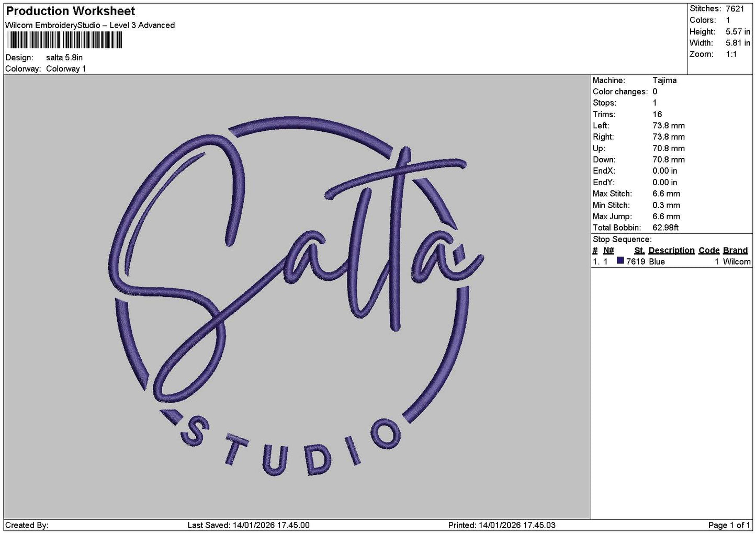Click the EndY value '0.00 in'
Image resolution: width=756 pixels, height=534 pixels.
(665, 183)
